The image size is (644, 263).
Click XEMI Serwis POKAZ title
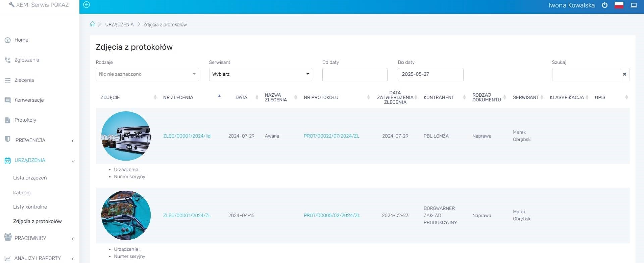click(42, 5)
